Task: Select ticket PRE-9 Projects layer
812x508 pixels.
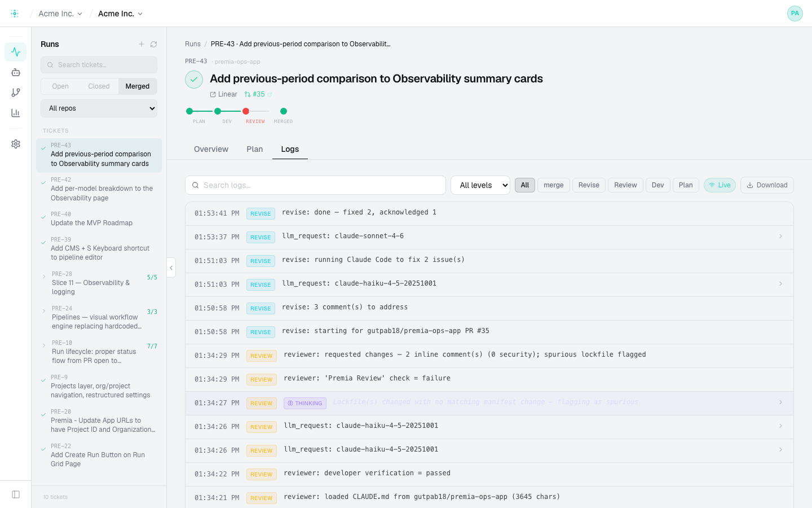Action: [99, 386]
